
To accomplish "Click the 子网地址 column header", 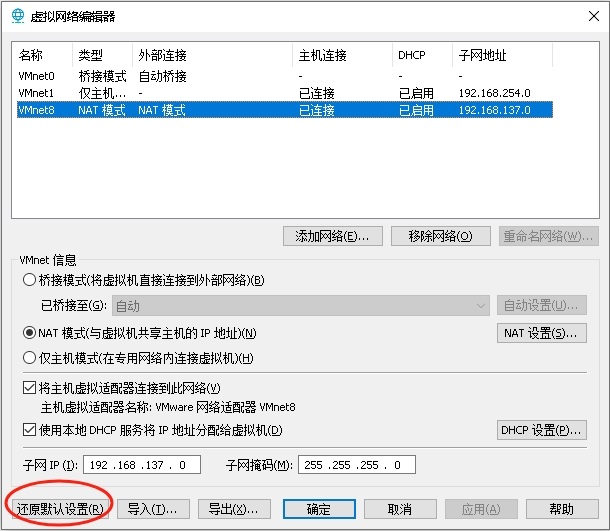I will [x=503, y=55].
